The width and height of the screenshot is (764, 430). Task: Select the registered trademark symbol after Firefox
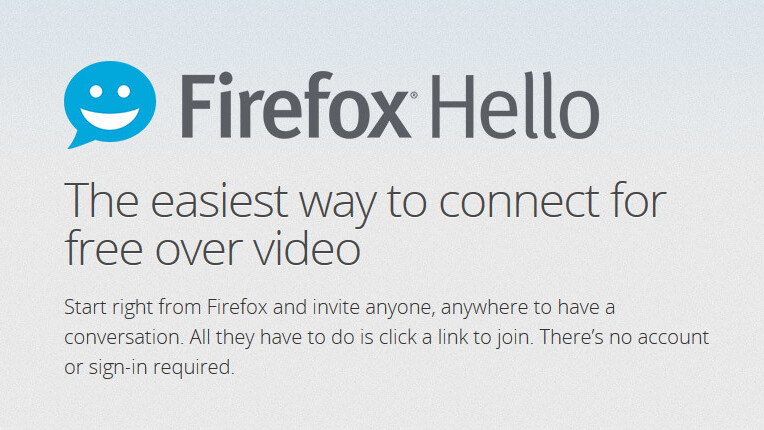tap(414, 95)
